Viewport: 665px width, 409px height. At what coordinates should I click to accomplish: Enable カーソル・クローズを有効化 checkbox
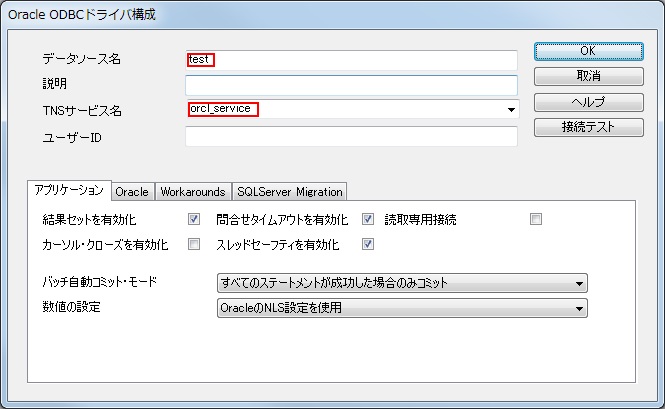(x=194, y=244)
